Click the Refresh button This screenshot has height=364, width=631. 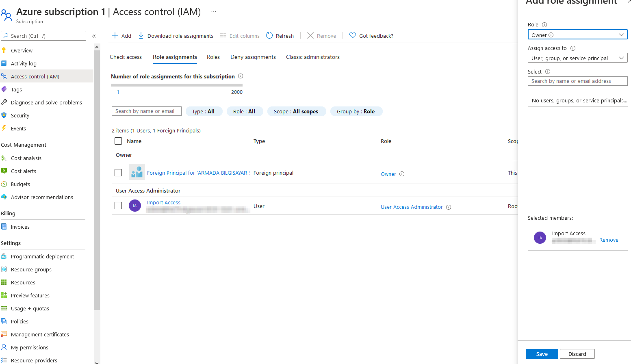[x=280, y=36]
